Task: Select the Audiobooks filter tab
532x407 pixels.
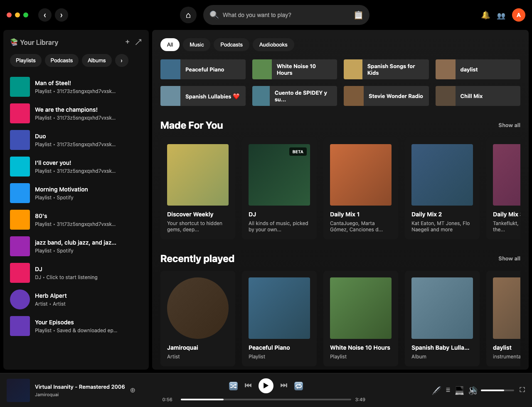Action: coord(273,44)
